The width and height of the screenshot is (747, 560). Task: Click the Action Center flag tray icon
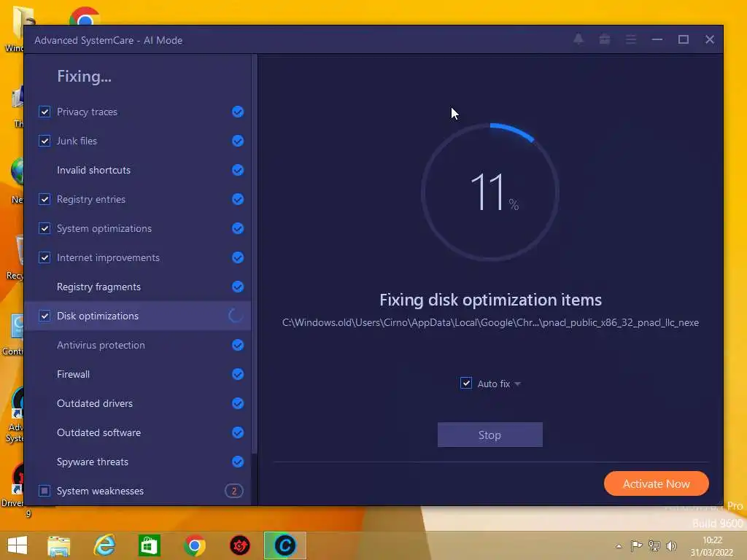tap(636, 546)
